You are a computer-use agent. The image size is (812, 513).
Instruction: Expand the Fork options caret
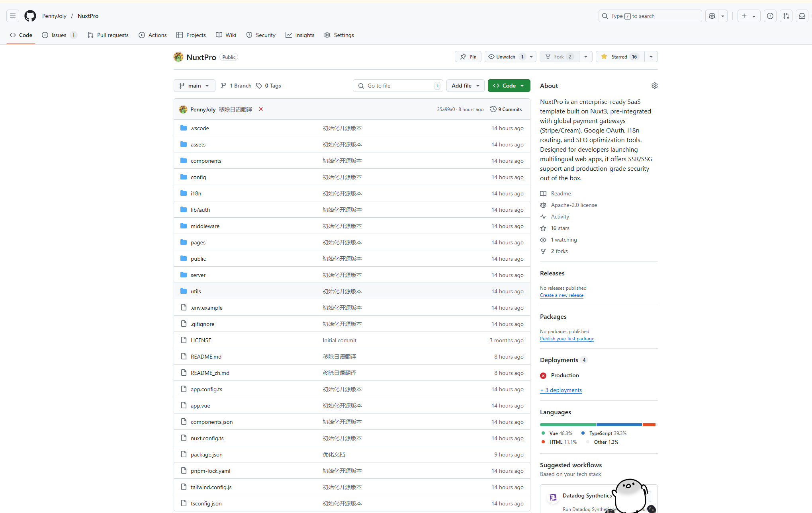(x=586, y=57)
